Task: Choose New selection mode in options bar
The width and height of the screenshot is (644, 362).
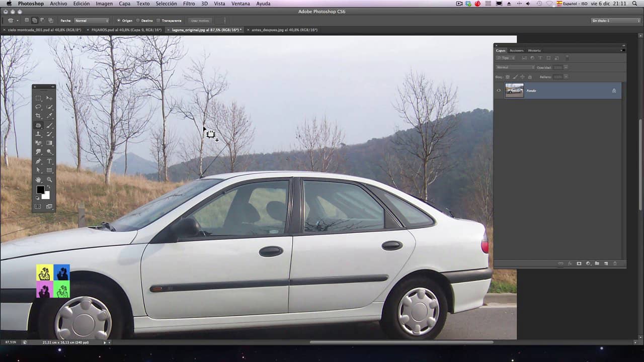Action: point(27,21)
